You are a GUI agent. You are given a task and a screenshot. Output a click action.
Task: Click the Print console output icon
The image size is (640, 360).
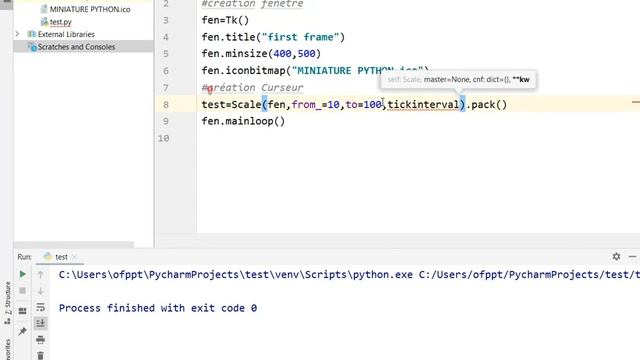(x=40, y=340)
